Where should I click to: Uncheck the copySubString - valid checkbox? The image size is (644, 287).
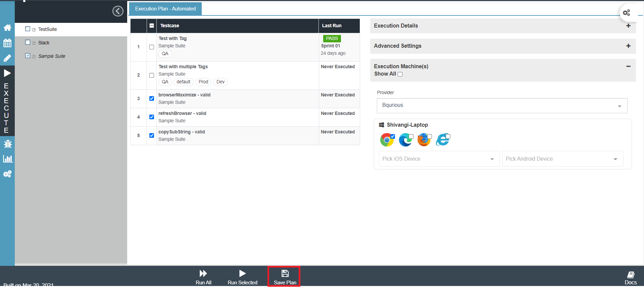pos(152,135)
